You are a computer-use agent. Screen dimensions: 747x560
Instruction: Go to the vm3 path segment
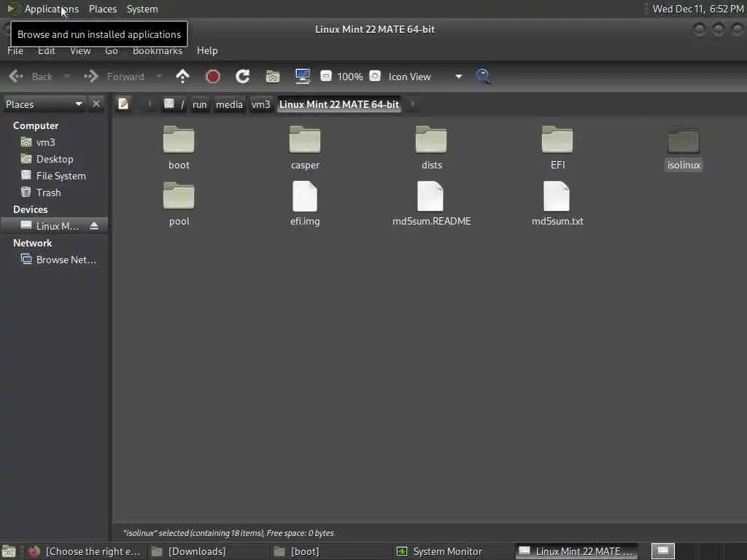click(x=260, y=104)
